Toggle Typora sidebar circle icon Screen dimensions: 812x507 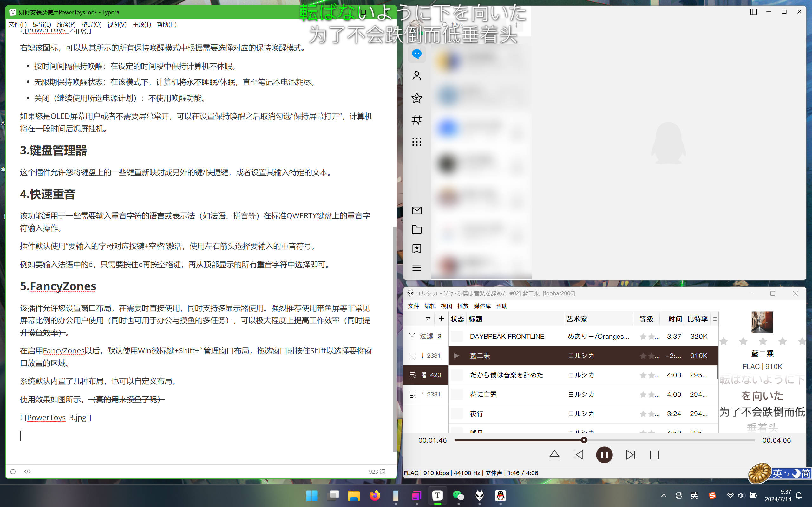[13, 472]
